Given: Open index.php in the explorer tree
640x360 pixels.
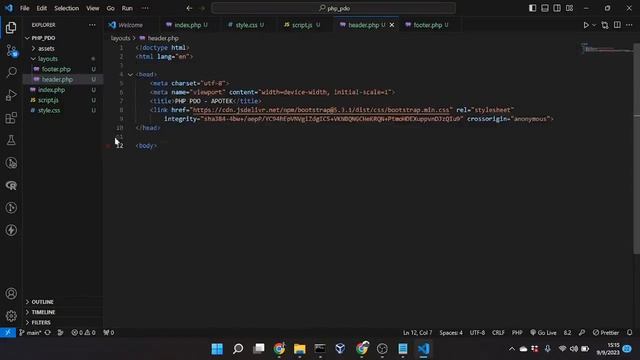Looking at the screenshot, I should coord(51,90).
